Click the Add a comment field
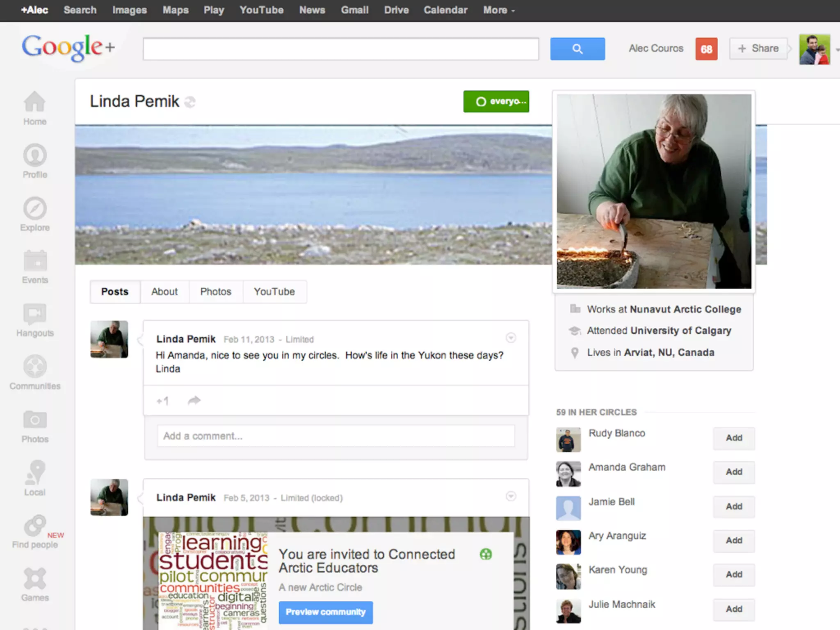Image resolution: width=840 pixels, height=630 pixels. [336, 436]
